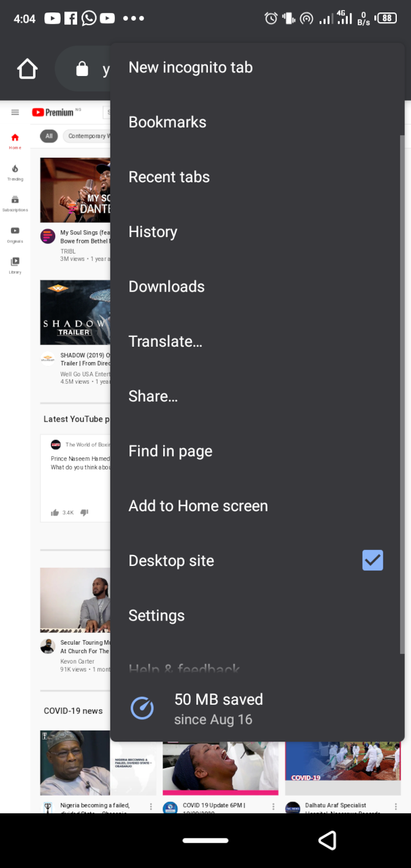Open options for Nigeria becoming failed video

click(x=151, y=806)
